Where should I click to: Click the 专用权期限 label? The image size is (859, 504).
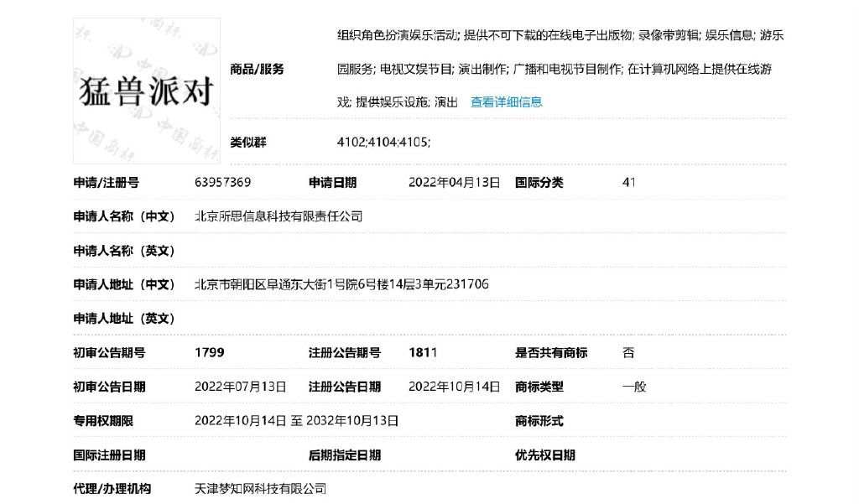[x=103, y=421]
